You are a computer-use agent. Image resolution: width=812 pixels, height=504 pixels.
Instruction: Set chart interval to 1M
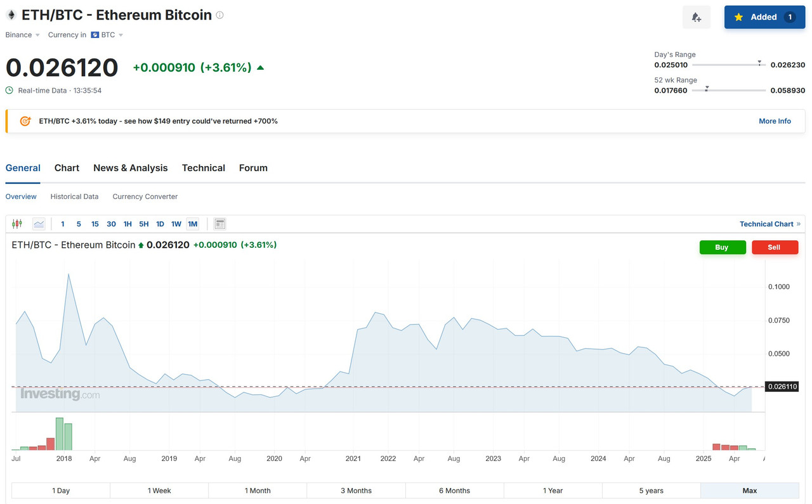coord(193,224)
